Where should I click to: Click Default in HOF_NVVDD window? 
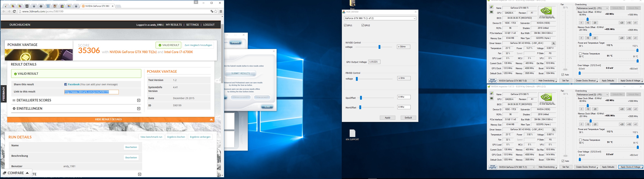408,118
